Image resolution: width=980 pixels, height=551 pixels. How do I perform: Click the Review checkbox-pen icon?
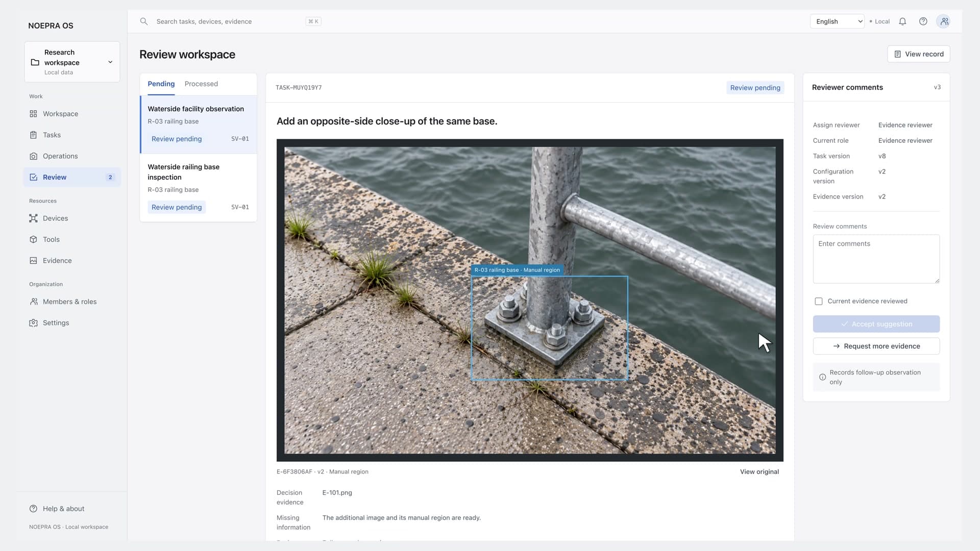tap(33, 177)
